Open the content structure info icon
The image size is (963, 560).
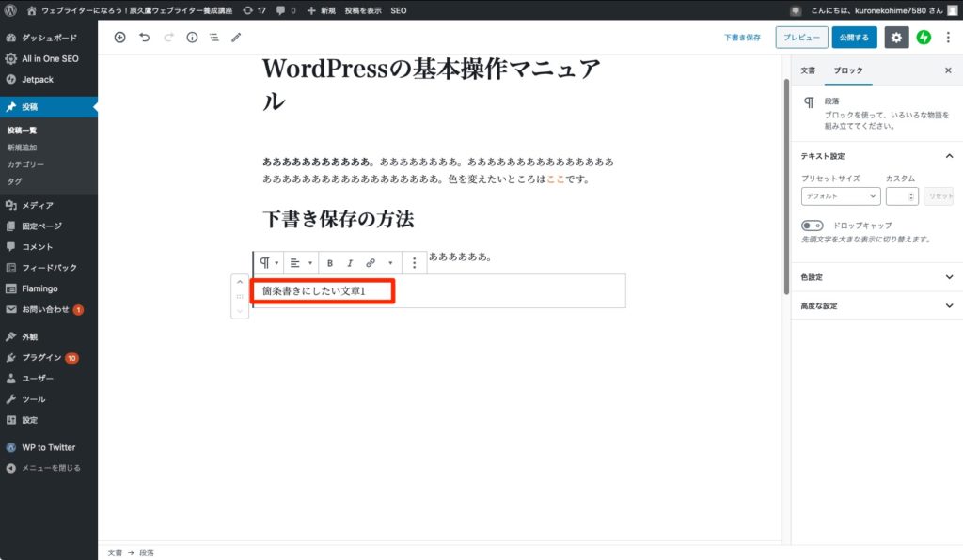[x=192, y=38]
